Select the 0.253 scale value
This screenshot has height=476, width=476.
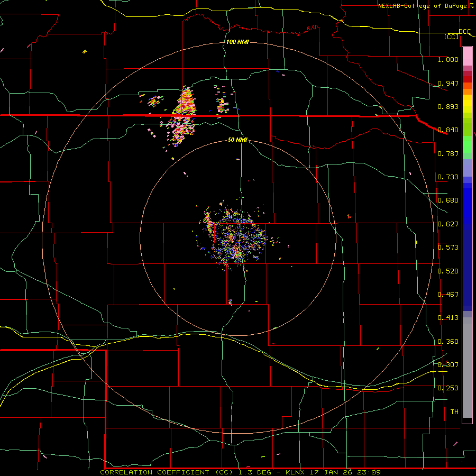click(448, 388)
